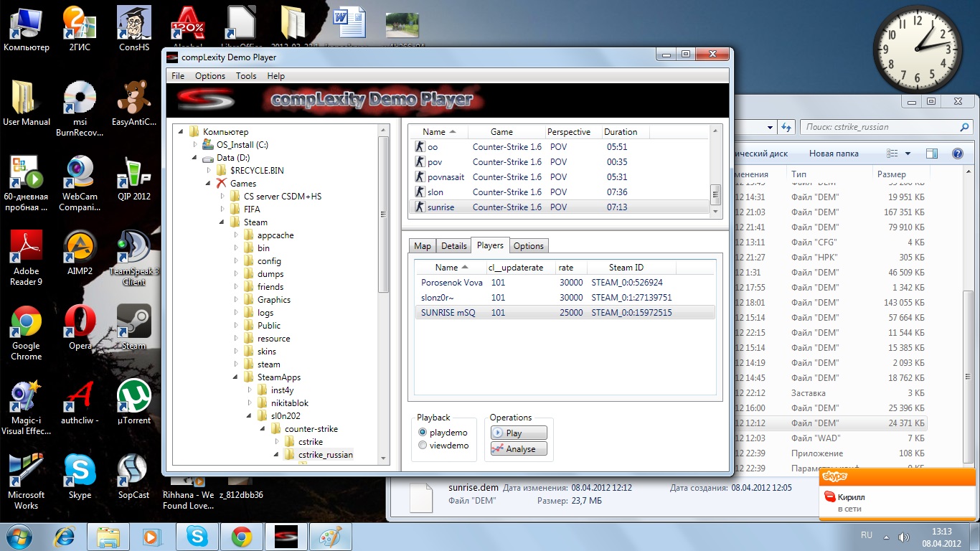Launch the SopCast desktop shortcut
980x551 pixels.
click(x=134, y=476)
